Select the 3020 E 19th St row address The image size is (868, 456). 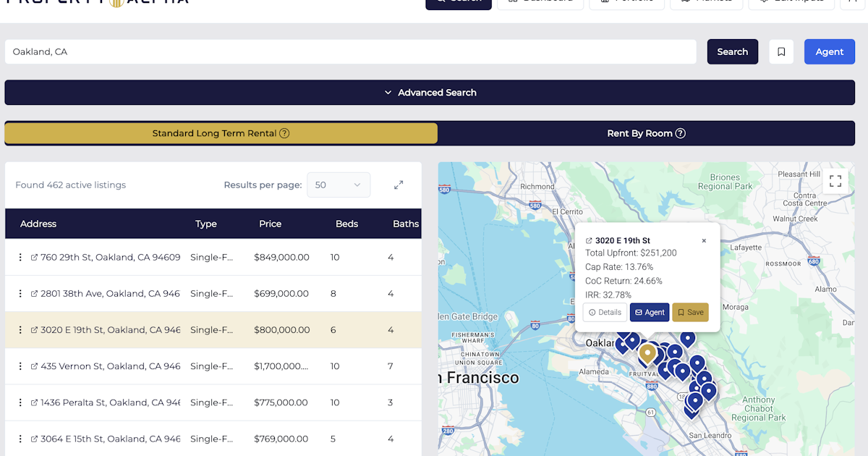coord(111,329)
